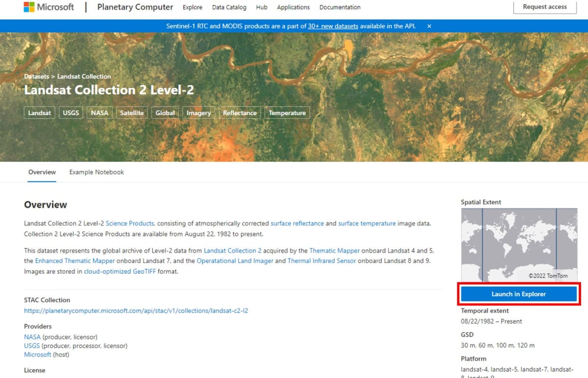Click the STAC Collection label
The height and width of the screenshot is (378, 588).
[x=47, y=300]
